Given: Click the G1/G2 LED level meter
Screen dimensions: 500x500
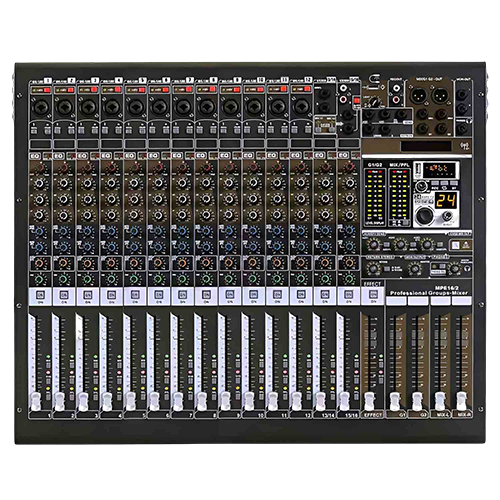Looking at the screenshot, I should [375, 196].
